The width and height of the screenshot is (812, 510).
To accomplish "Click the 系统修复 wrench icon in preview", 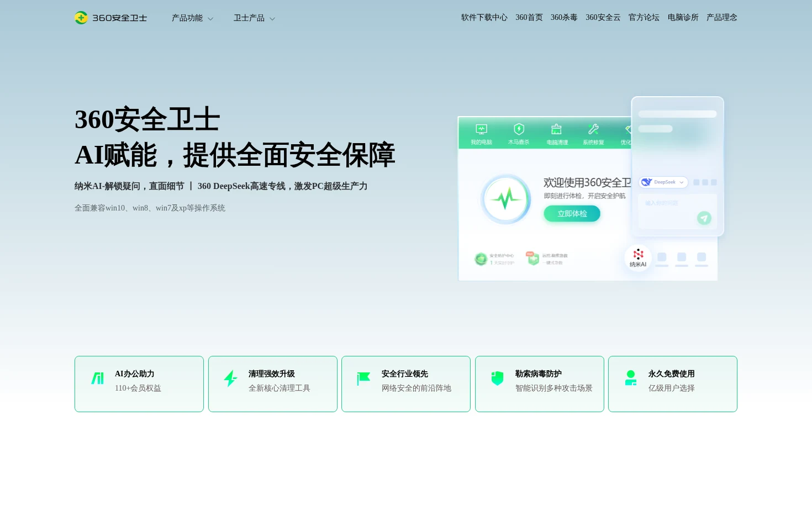I will 593,129.
